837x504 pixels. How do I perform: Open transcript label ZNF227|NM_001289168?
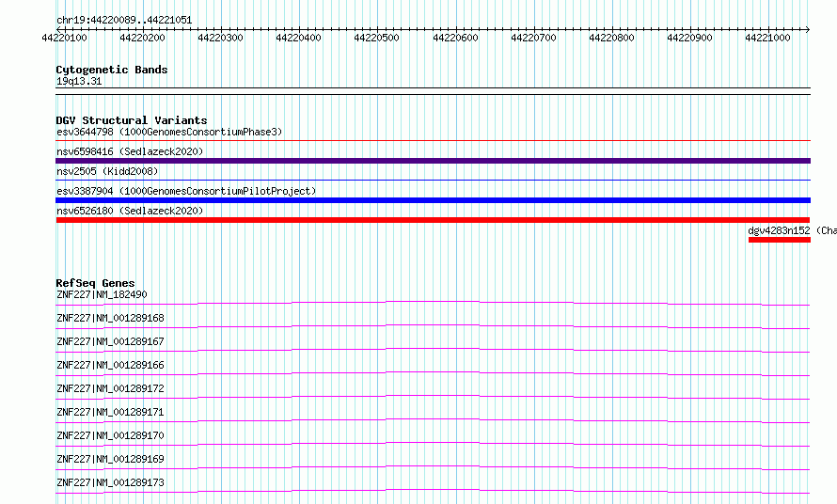110,318
